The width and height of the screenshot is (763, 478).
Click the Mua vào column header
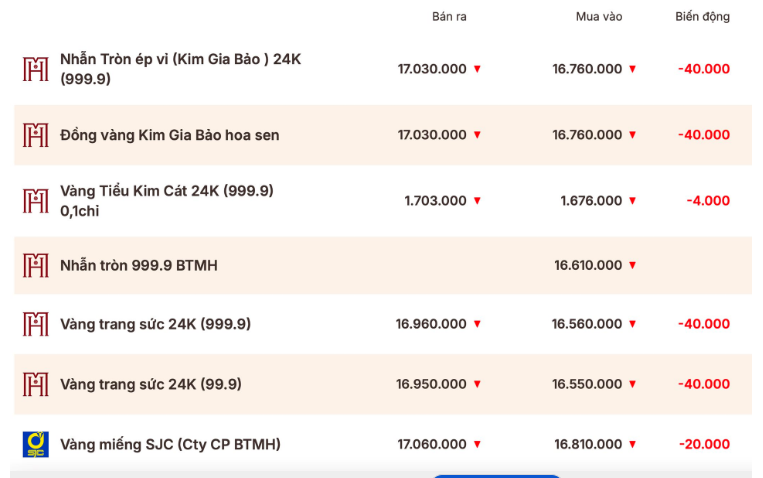tap(599, 17)
